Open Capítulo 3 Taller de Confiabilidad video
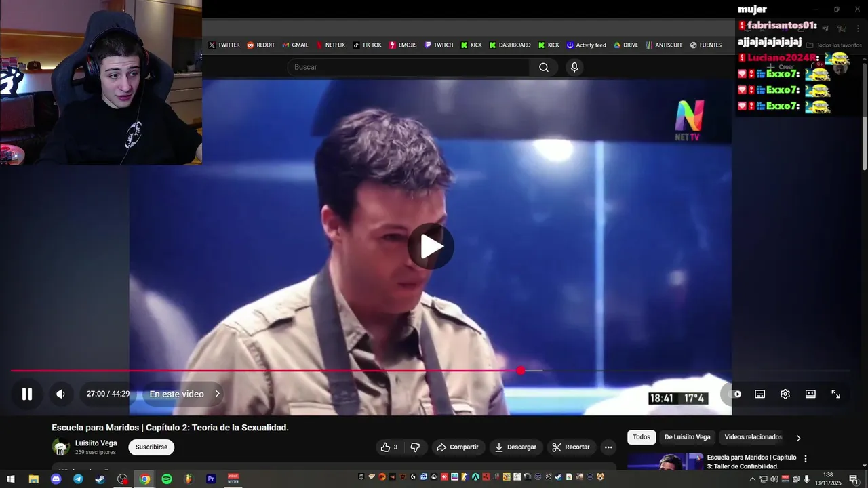 pos(751,462)
